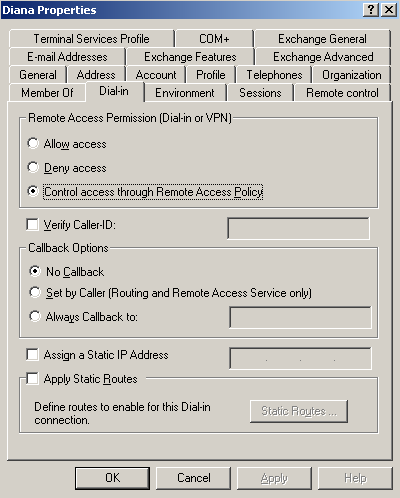Switch to the Exchange General tab
This screenshot has height=498, width=400.
point(322,39)
